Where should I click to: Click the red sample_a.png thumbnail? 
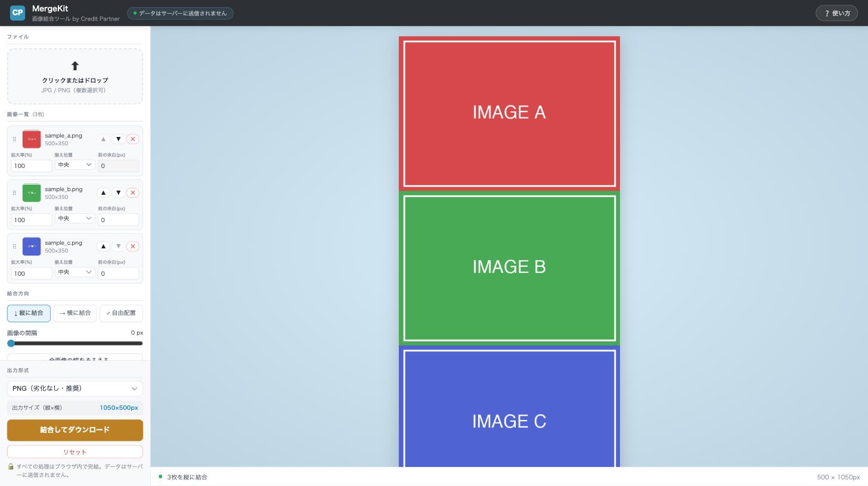click(32, 139)
